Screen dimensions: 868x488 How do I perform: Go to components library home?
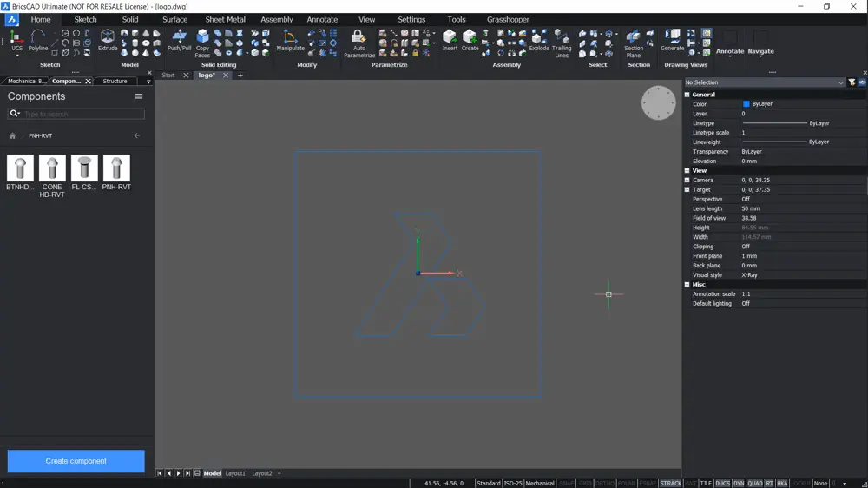click(x=13, y=135)
